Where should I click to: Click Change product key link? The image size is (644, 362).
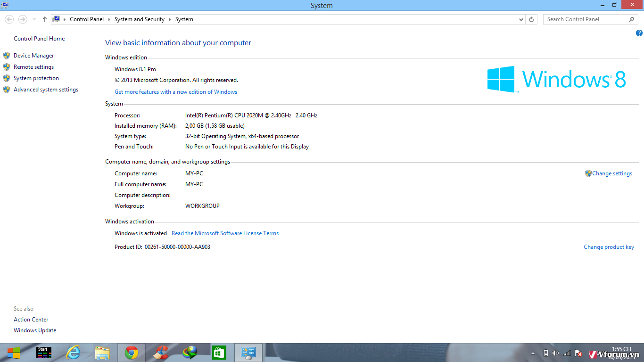(609, 247)
